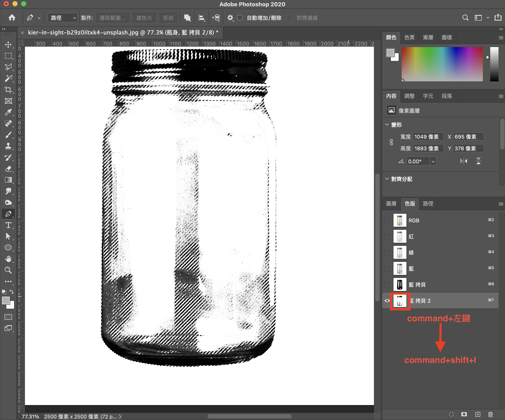Select the Pen tool in toolbox
Screen dimensions: 505x420
(8, 214)
